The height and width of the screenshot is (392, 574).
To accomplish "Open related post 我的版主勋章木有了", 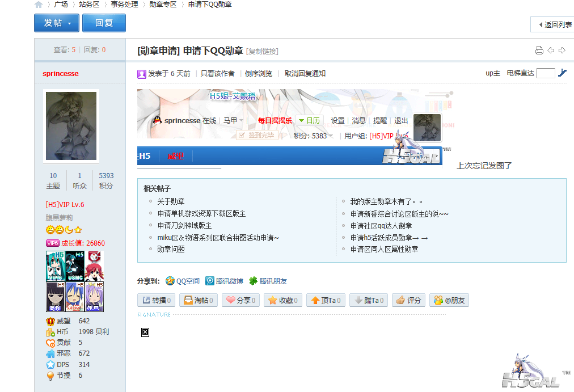I will point(386,202).
